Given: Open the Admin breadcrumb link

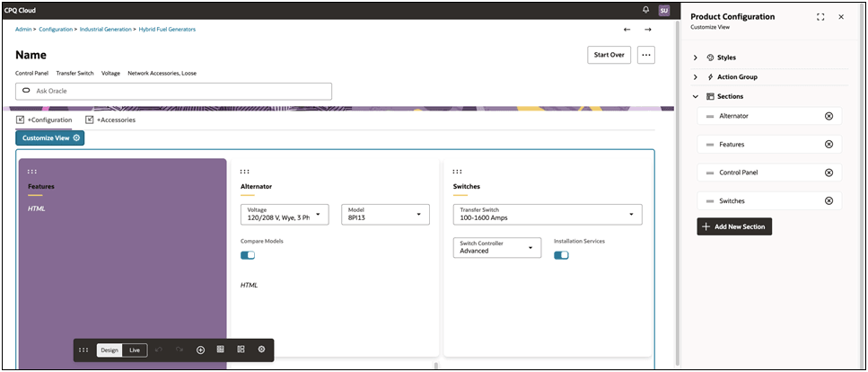Looking at the screenshot, I should 23,30.
